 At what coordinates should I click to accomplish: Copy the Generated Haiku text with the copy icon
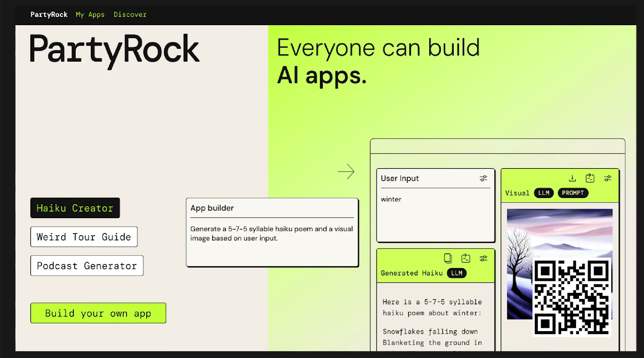(448, 258)
